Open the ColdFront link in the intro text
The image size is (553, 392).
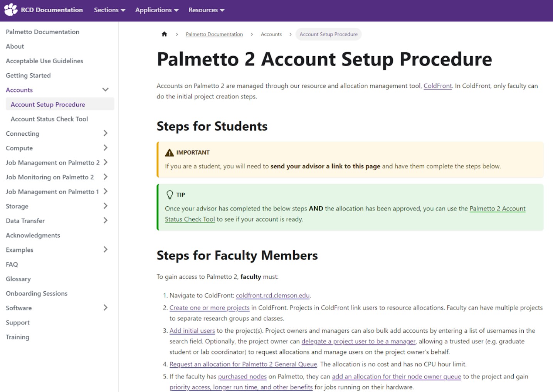437,86
